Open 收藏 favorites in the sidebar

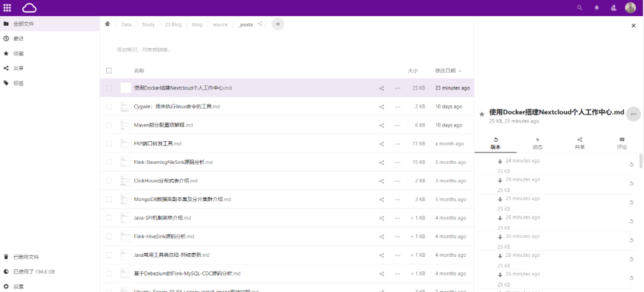49,54
